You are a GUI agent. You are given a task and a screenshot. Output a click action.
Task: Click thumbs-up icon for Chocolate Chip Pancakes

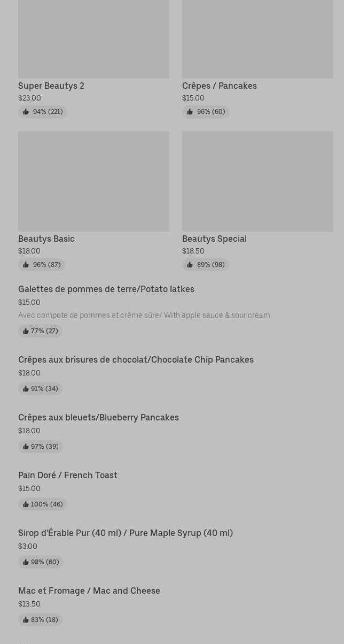pos(26,389)
